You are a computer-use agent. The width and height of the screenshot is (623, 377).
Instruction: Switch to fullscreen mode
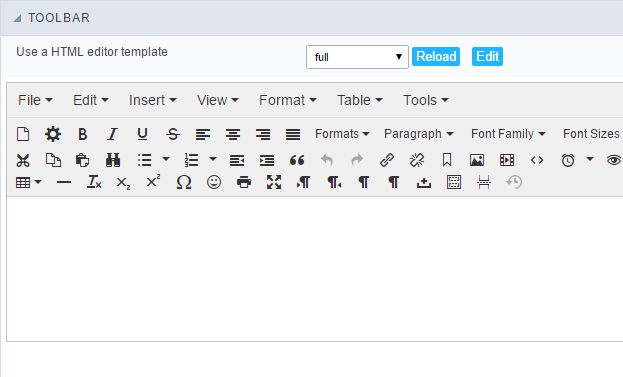click(x=274, y=182)
